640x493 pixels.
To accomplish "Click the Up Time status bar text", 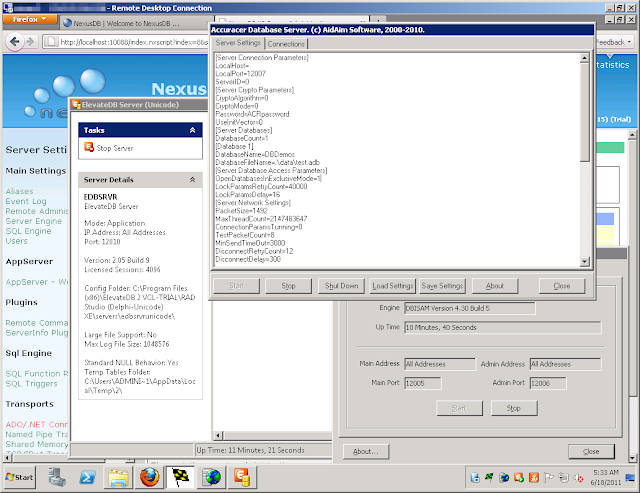I will point(250,450).
